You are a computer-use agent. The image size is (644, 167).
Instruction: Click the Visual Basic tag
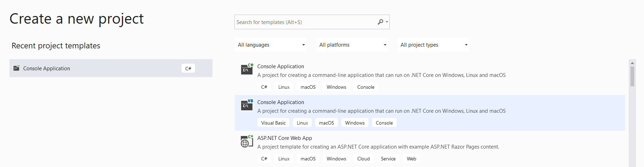pyautogui.click(x=273, y=123)
